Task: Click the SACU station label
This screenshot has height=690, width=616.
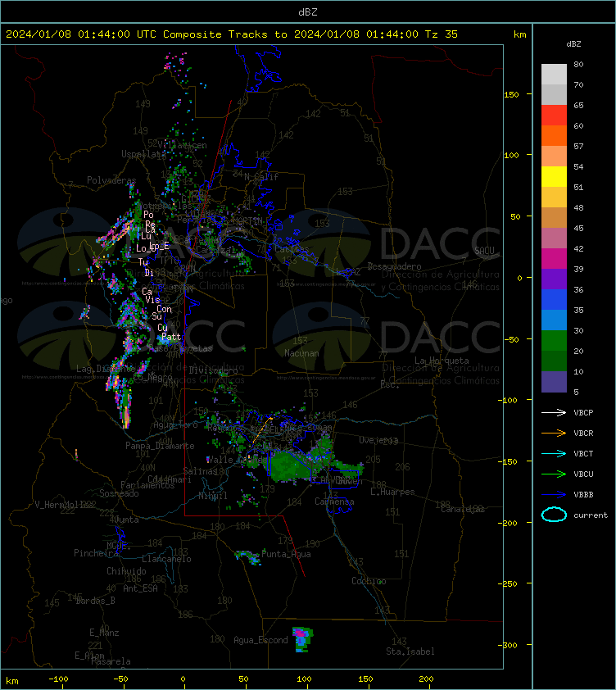Action: 484,251
